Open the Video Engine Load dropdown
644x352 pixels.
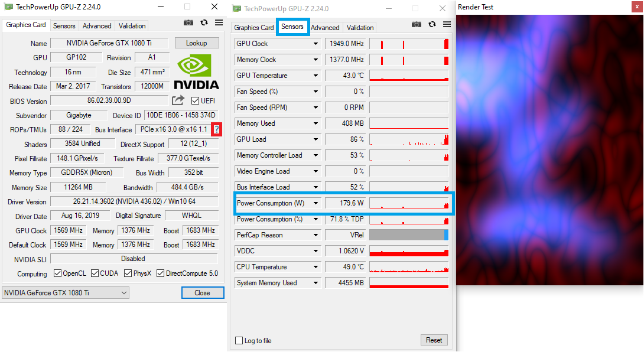pos(316,171)
